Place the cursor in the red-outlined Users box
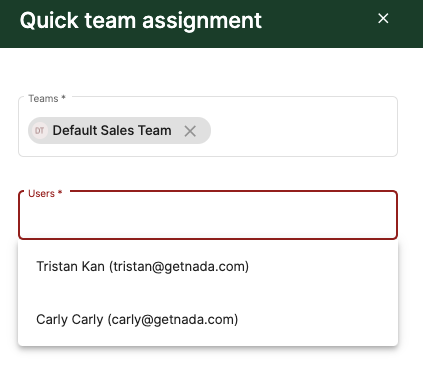The height and width of the screenshot is (365, 423). pyautogui.click(x=208, y=215)
